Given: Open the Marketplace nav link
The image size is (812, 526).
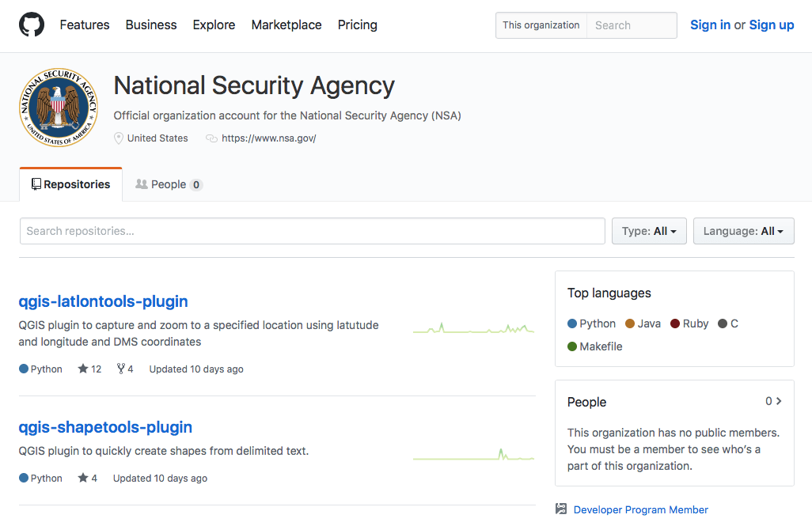Looking at the screenshot, I should coord(286,25).
